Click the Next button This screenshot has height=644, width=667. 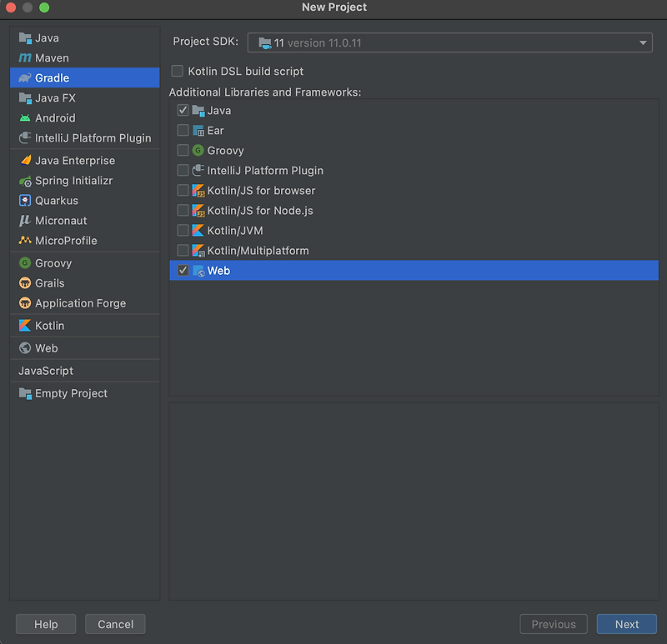pos(627,624)
